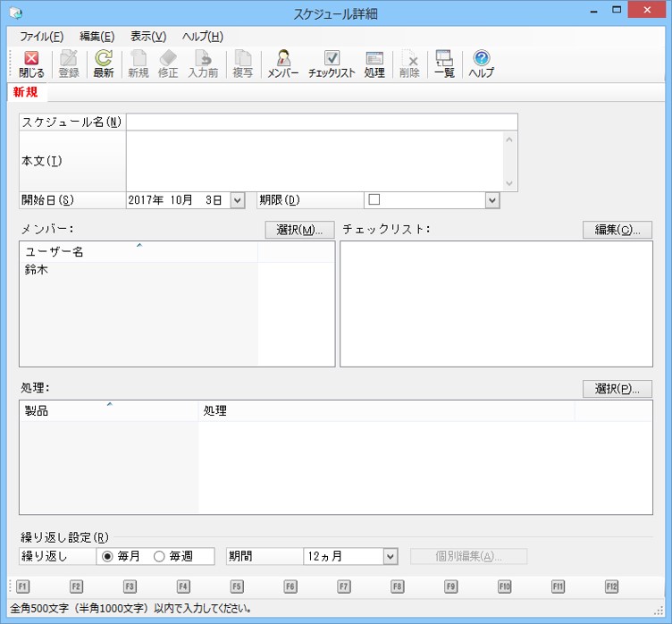Open the 開始日 date picker dropdown
672x624 pixels.
click(237, 200)
